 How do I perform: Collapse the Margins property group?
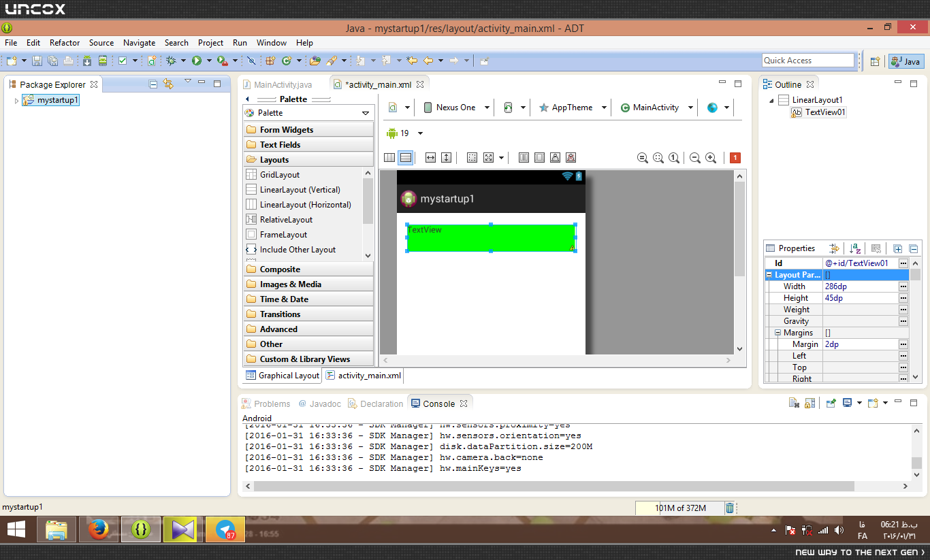point(777,333)
